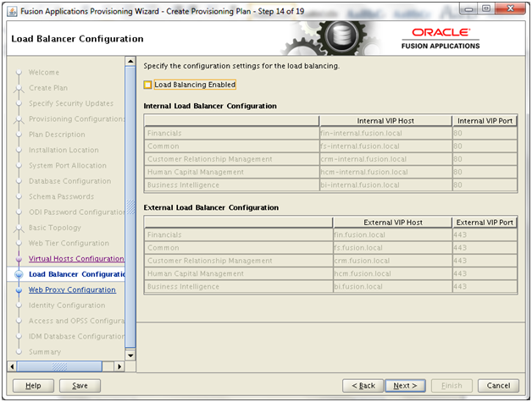Click the Internal VIP Host column header
532x402 pixels.
385,121
